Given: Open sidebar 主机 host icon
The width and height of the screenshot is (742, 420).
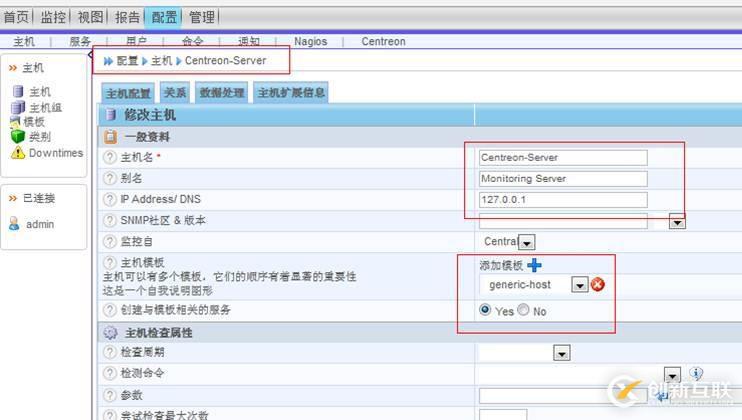Looking at the screenshot, I should (18, 91).
